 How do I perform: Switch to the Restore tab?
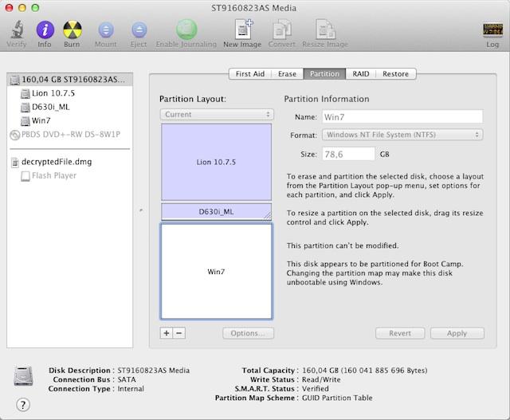395,74
